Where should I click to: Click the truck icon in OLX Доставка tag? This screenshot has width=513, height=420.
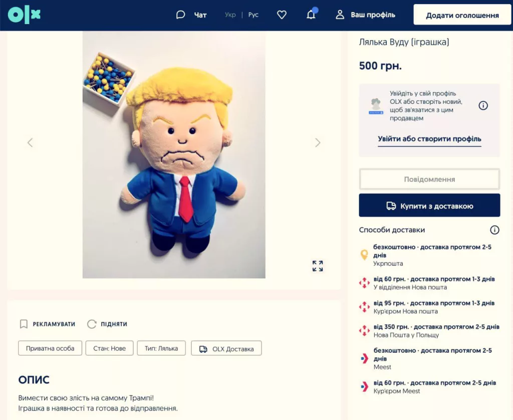point(203,348)
